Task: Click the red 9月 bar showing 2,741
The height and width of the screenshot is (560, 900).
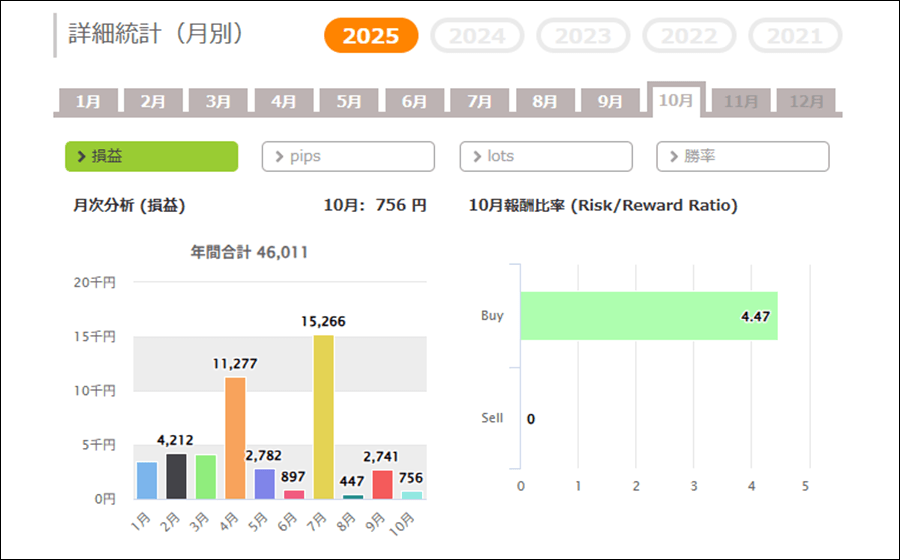Action: (382, 484)
